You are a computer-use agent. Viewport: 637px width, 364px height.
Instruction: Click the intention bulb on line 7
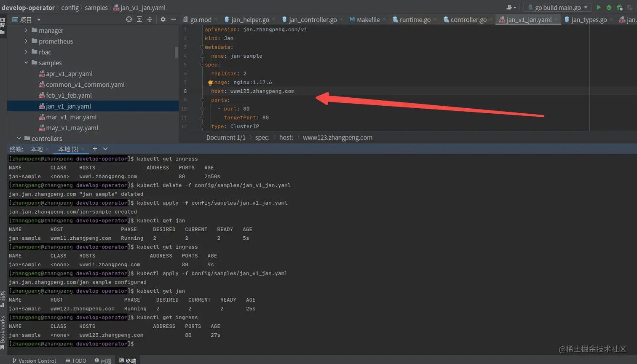pyautogui.click(x=210, y=83)
